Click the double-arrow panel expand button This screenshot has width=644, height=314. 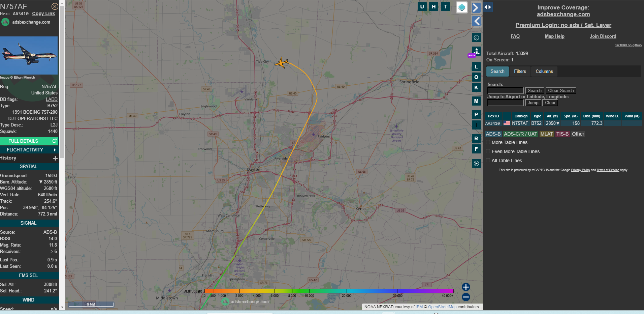(x=488, y=7)
